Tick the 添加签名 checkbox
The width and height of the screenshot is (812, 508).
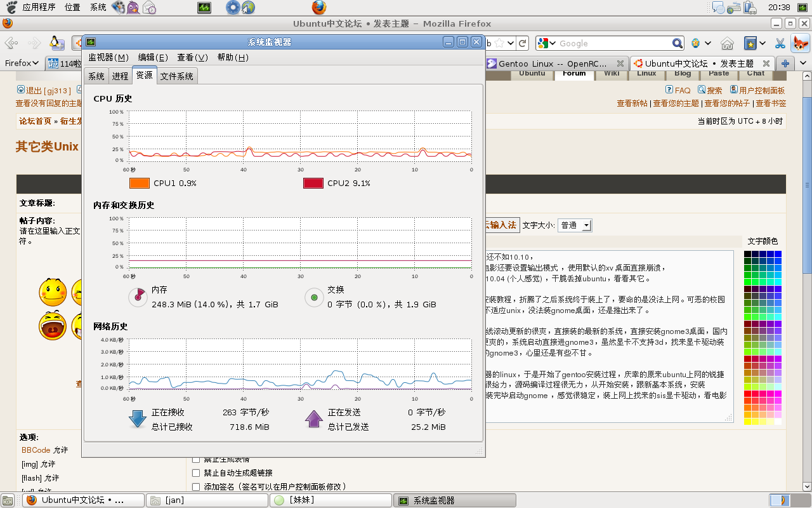(x=196, y=487)
